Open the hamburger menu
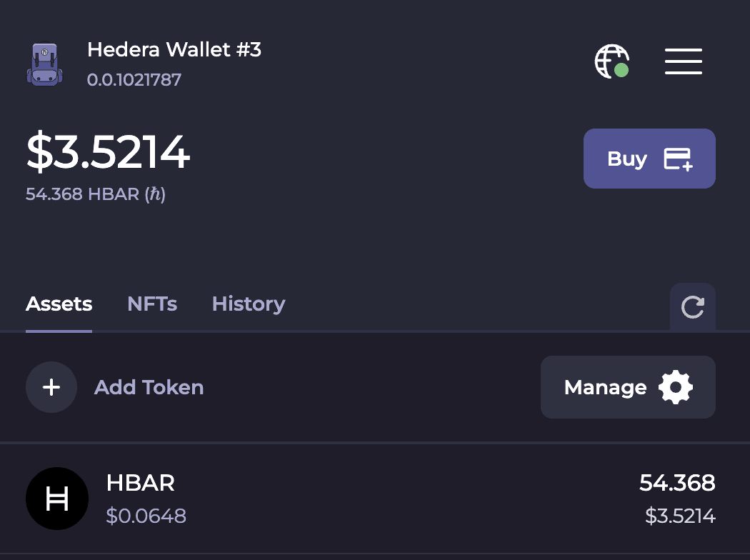Image resolution: width=750 pixels, height=560 pixels. (x=684, y=61)
